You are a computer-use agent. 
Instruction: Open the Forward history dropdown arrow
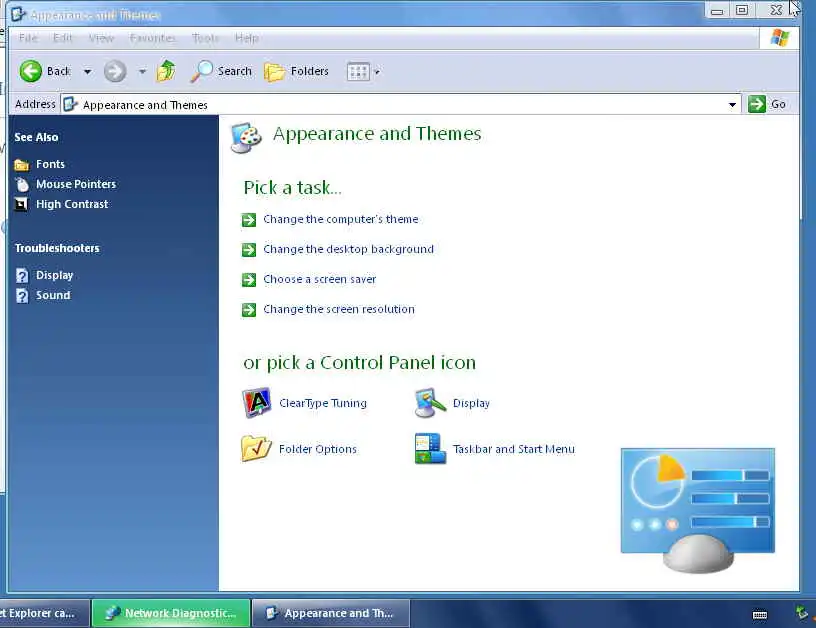[x=142, y=71]
